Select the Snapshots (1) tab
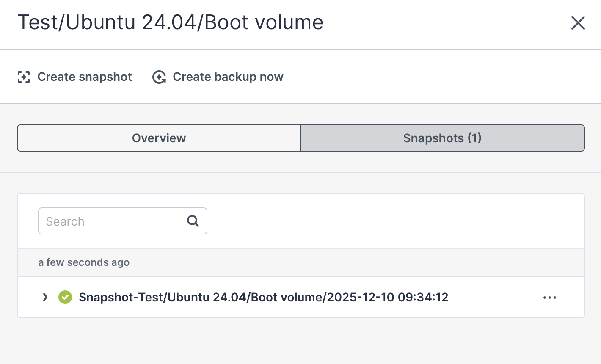Screen dimensions: 601x364 442,138
